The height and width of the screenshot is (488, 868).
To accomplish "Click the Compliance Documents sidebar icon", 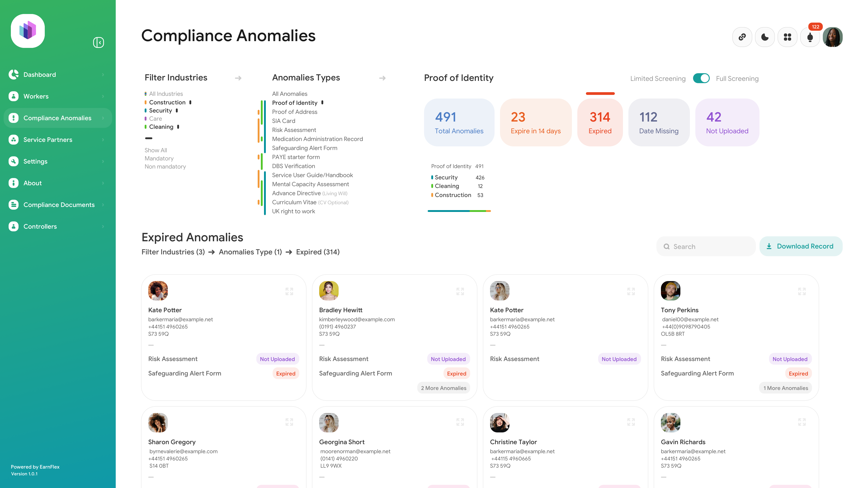I will [x=14, y=205].
